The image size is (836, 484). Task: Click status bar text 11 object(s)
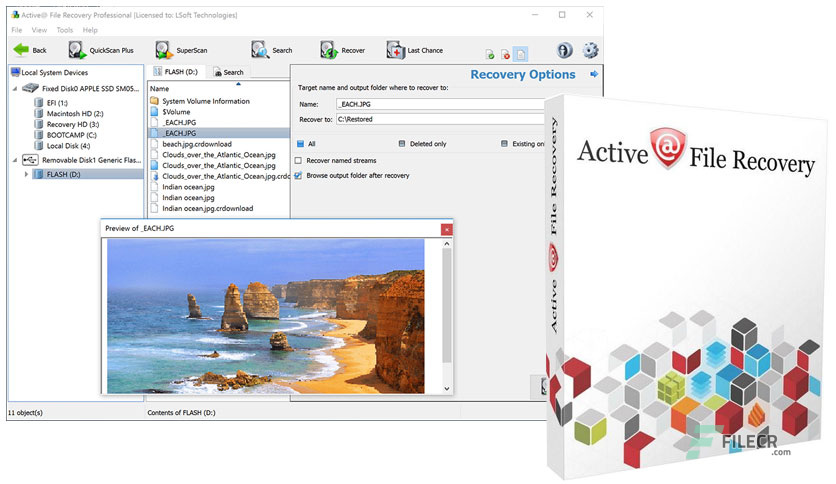click(25, 412)
